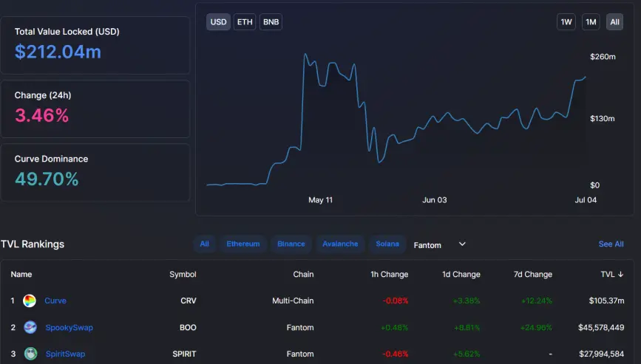Click SpookySwap's +0.48% 1h change
The height and width of the screenshot is (364, 641).
(395, 327)
